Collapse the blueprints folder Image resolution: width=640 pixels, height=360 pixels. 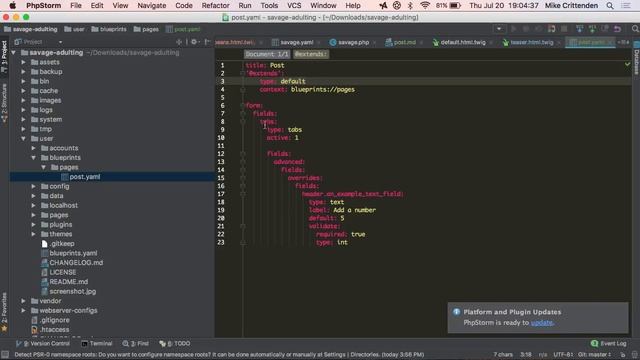tap(34, 158)
